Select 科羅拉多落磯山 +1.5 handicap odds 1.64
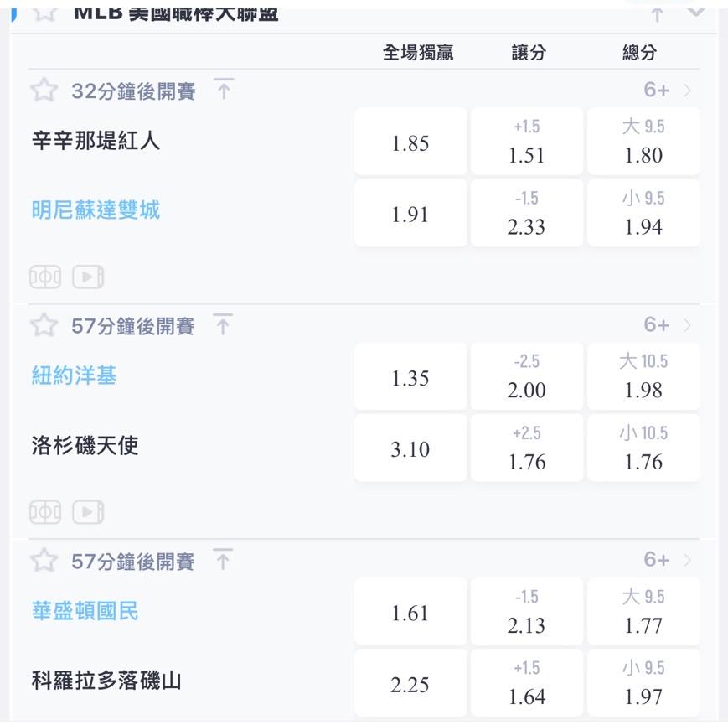 527,683
